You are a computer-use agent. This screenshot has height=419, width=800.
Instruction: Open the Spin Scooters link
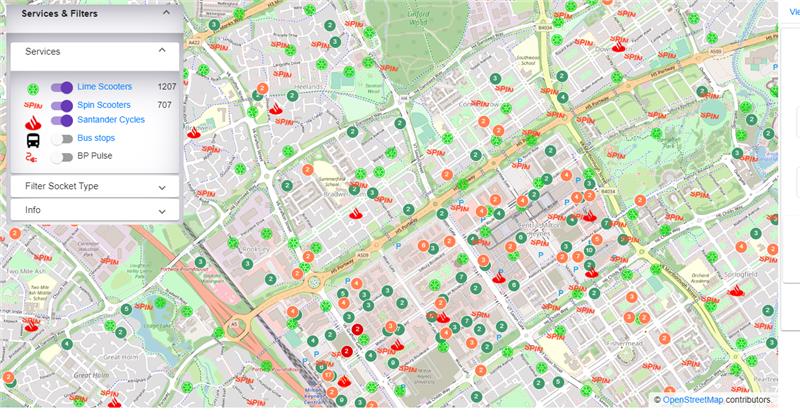pyautogui.click(x=104, y=105)
